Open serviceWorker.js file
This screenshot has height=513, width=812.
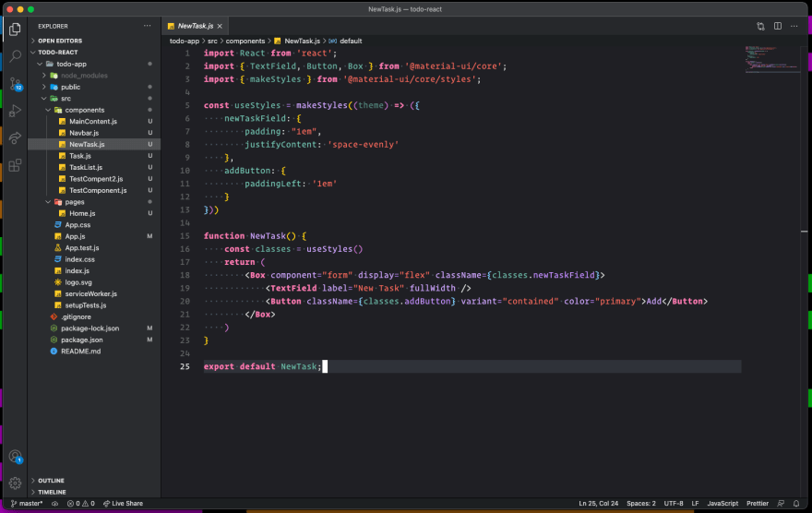94,293
